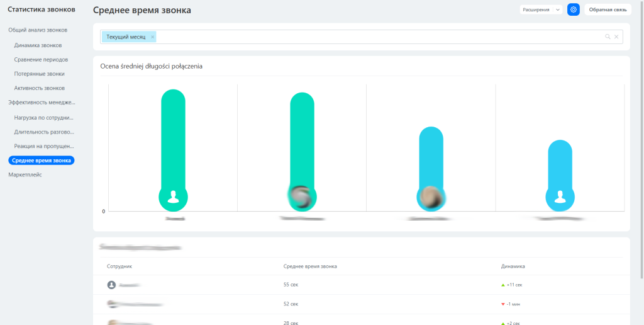This screenshot has height=325, width=644.
Task: Select Потерянные звонки in sidebar
Action: tap(39, 74)
